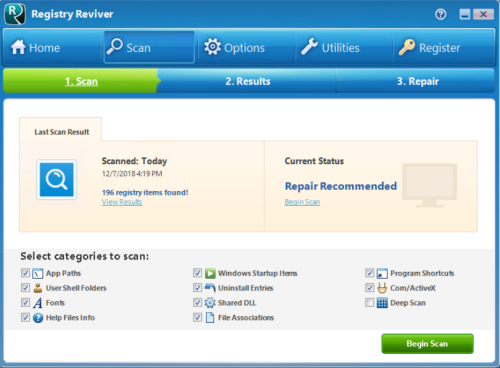
Task: Click the File Associations document icon
Action: coord(210,318)
